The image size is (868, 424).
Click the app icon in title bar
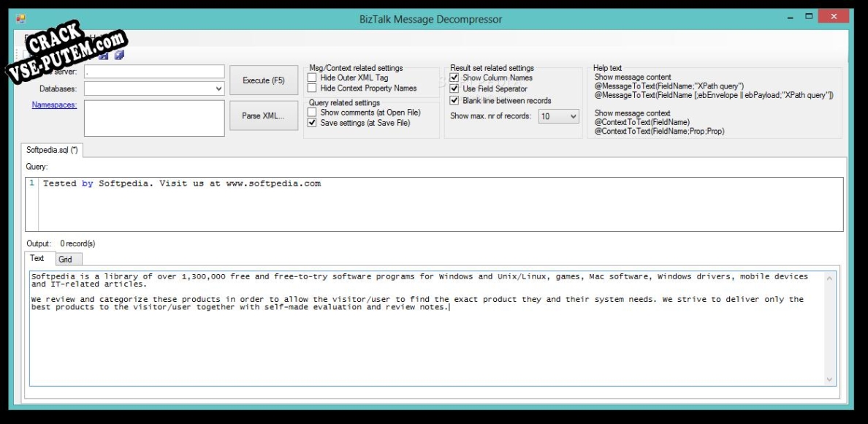click(20, 19)
